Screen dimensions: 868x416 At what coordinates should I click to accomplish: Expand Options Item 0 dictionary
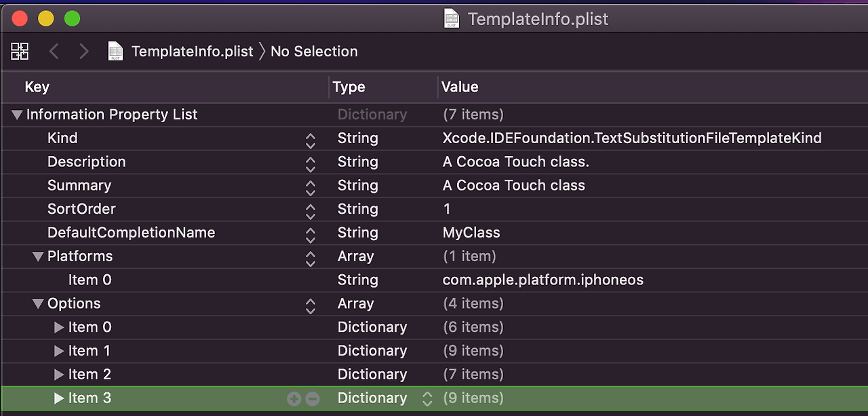pyautogui.click(x=59, y=327)
